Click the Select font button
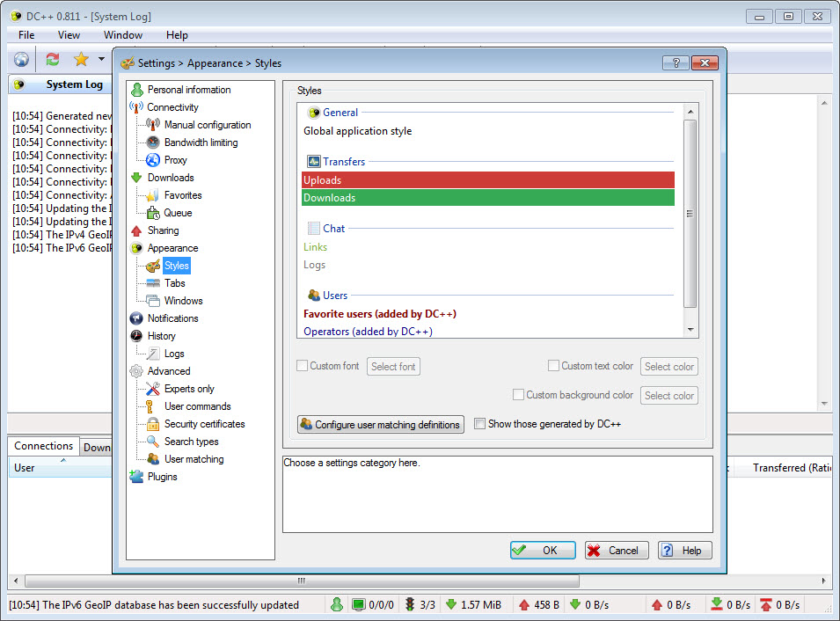The image size is (840, 621). (x=393, y=367)
